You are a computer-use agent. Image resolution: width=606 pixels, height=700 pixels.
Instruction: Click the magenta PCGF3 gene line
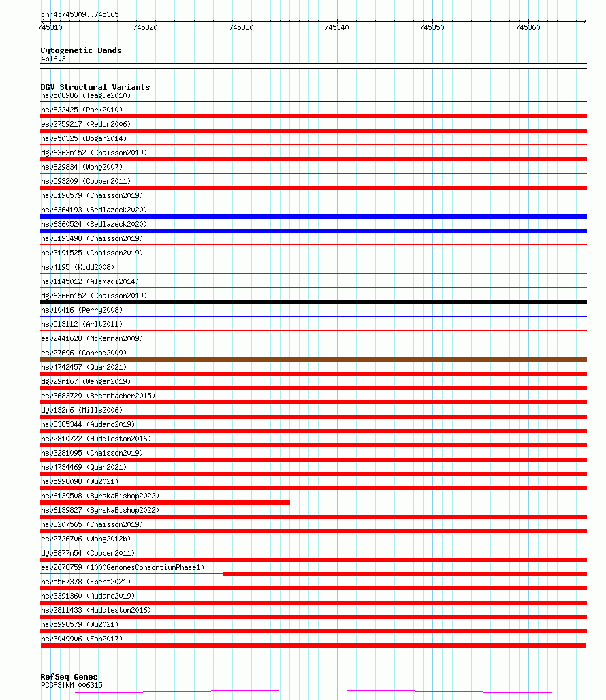click(x=313, y=692)
